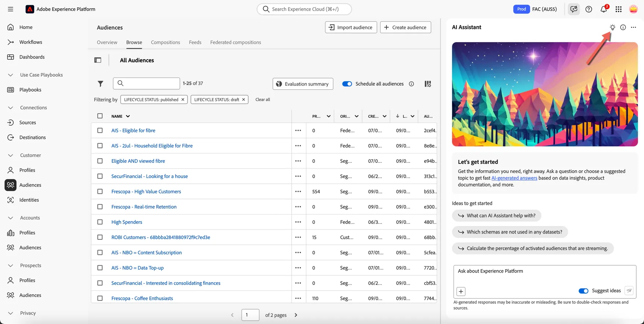
Task: Open the Federated compositions tab
Action: pyautogui.click(x=236, y=42)
